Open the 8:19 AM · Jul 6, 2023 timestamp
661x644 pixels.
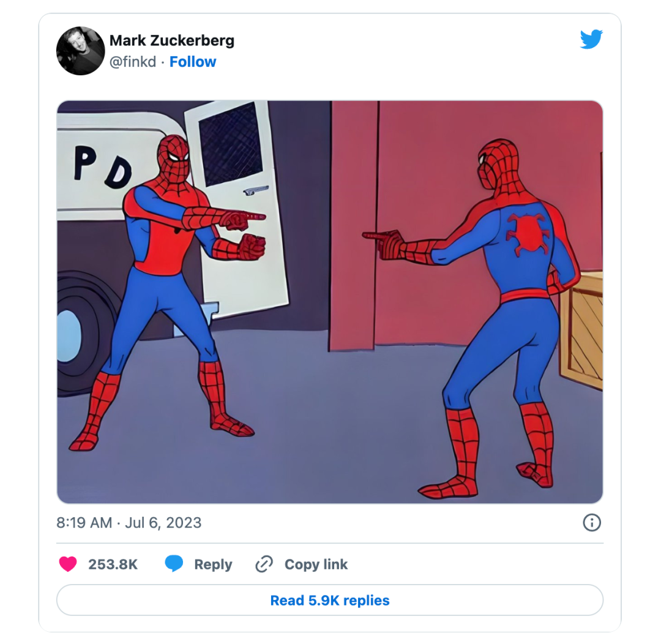(x=129, y=523)
